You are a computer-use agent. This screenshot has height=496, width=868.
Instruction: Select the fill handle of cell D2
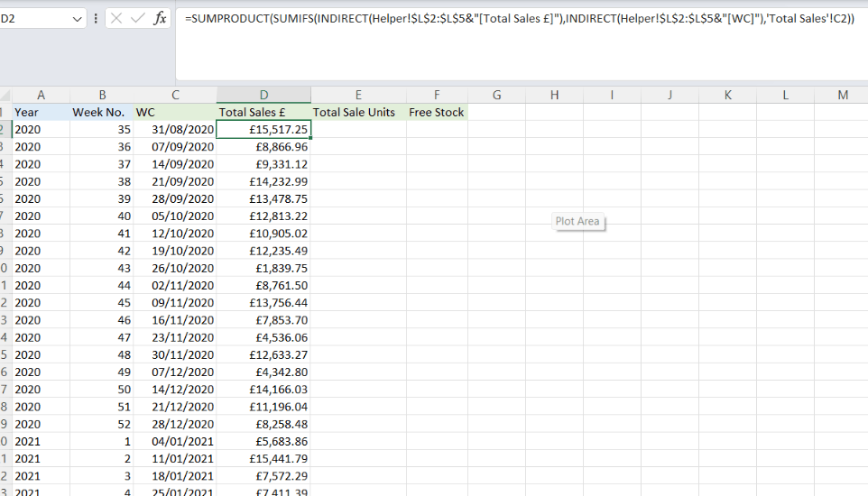(x=310, y=138)
